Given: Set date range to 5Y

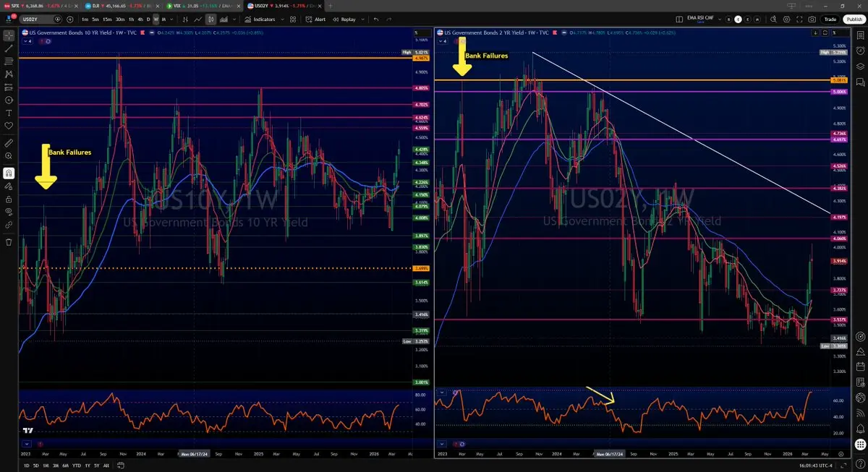Looking at the screenshot, I should (x=97, y=465).
